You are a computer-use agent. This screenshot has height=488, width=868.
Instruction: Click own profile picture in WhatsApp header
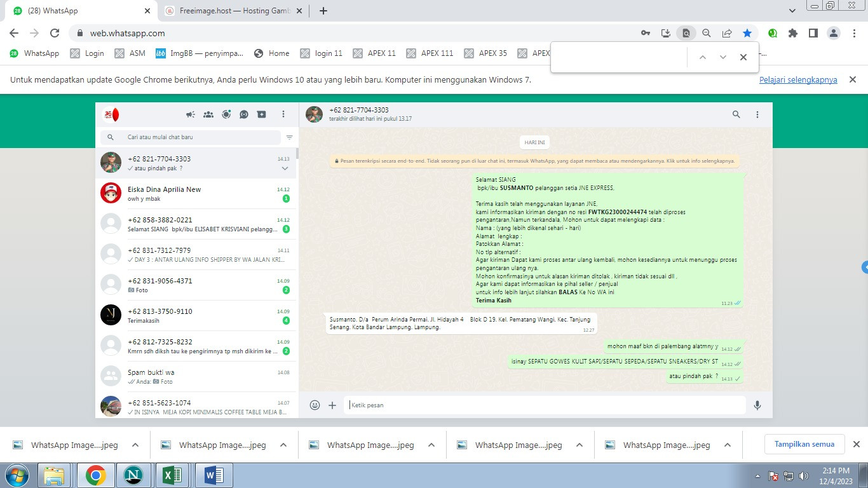tap(111, 114)
